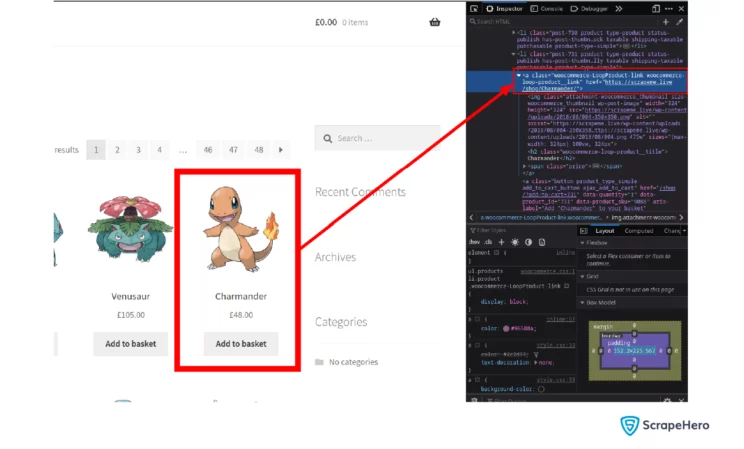Add Charmander to basket
This screenshot has height=449, width=744.
point(241,344)
